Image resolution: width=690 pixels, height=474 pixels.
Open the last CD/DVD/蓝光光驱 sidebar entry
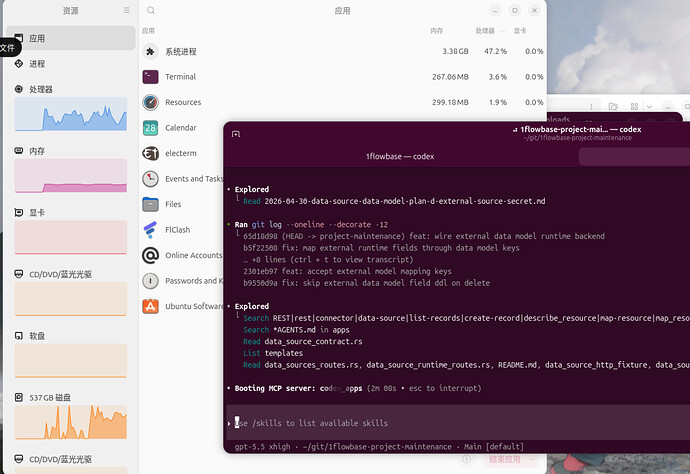(x=70, y=459)
